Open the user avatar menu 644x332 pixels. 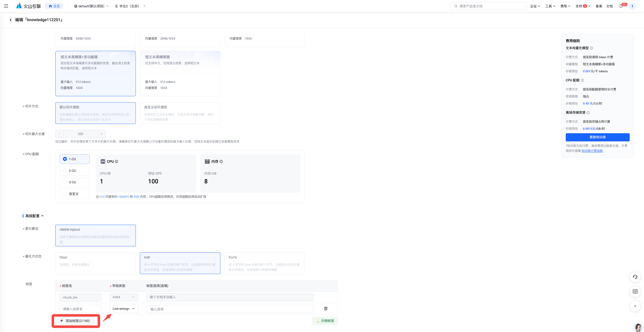[x=632, y=6]
